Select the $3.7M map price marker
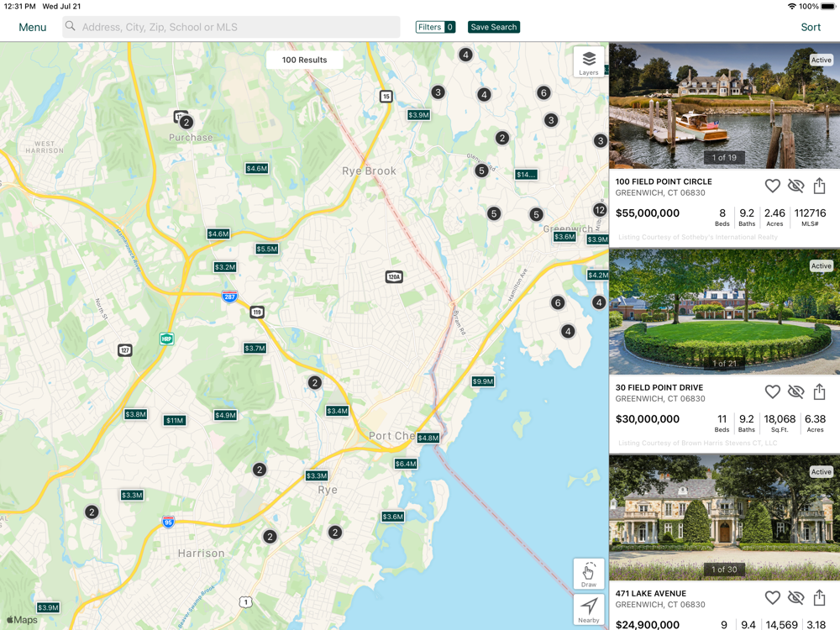The width and height of the screenshot is (840, 630). [x=255, y=349]
